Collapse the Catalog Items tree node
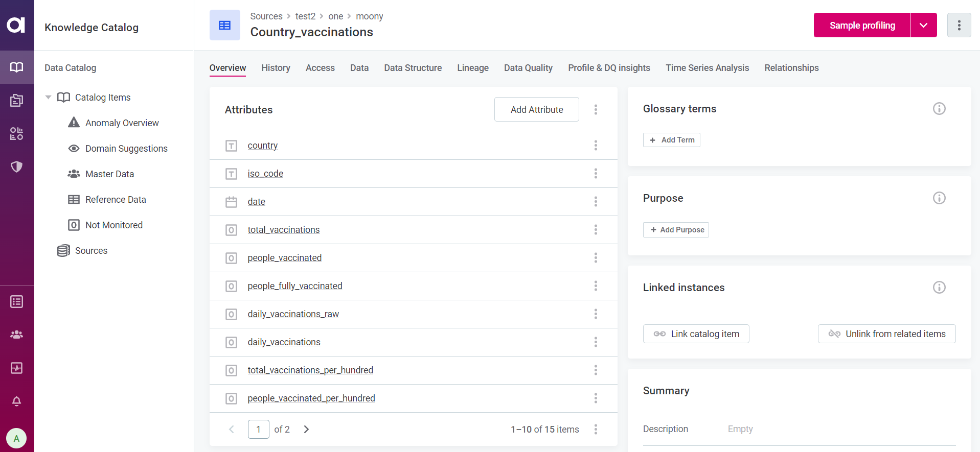 coord(48,98)
